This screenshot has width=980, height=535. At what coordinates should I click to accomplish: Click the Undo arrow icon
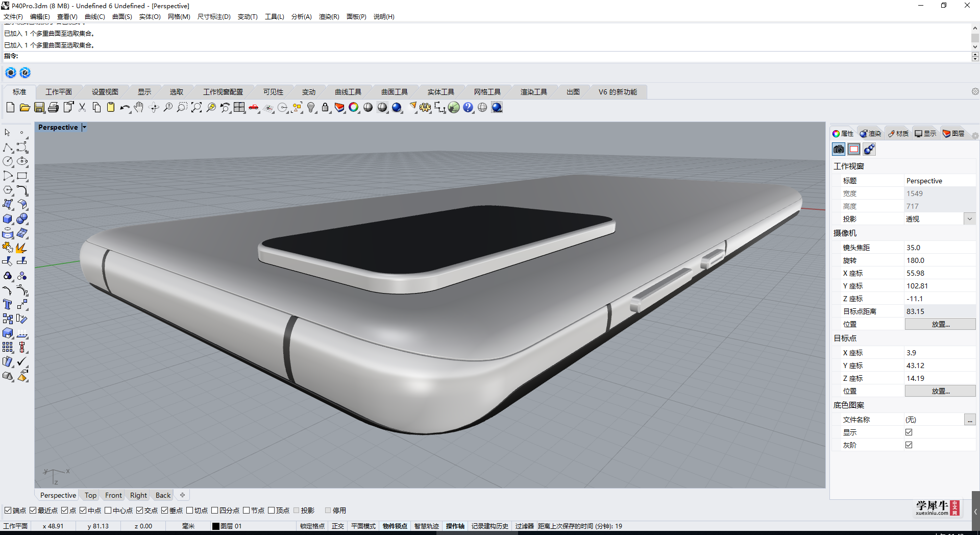[x=125, y=107]
